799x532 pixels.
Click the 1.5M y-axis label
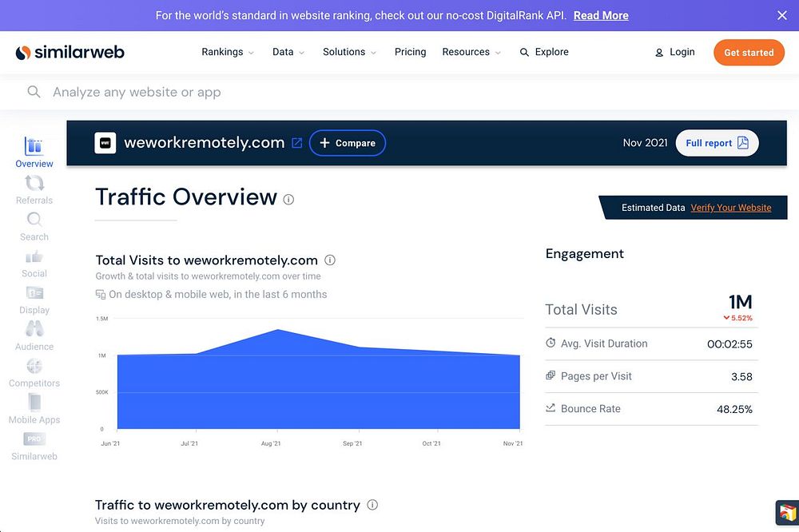[x=102, y=319]
